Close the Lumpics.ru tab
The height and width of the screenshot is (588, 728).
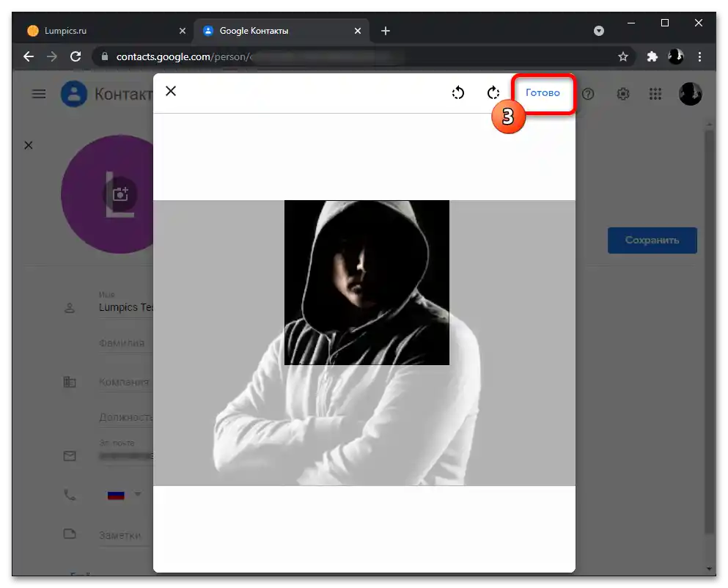coord(183,31)
